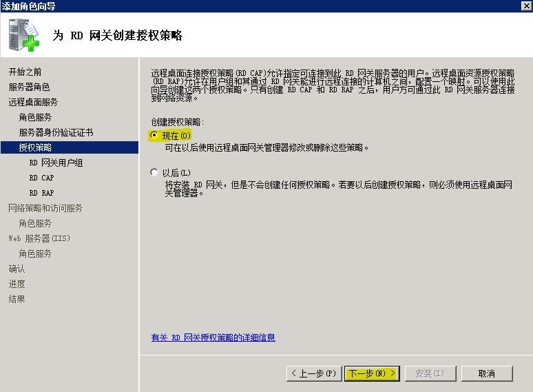The image size is (533, 392).
Task: Click the 下一步(N) button
Action: point(372,373)
